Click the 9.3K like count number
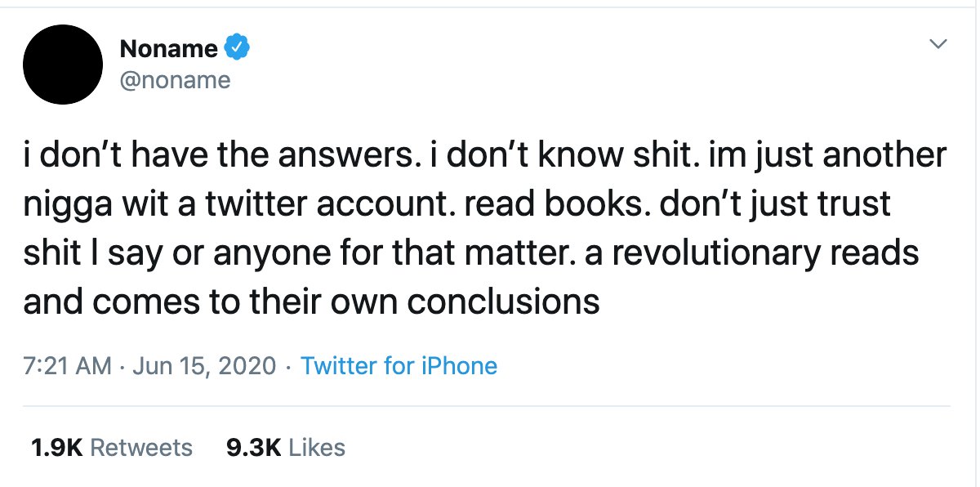 coord(252,447)
